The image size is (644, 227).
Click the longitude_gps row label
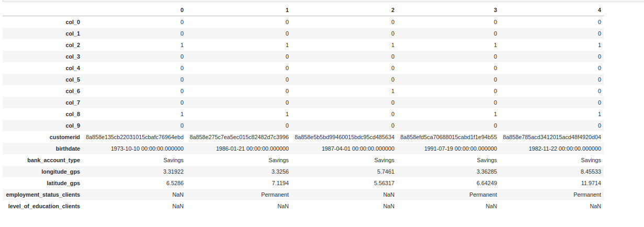(61, 172)
